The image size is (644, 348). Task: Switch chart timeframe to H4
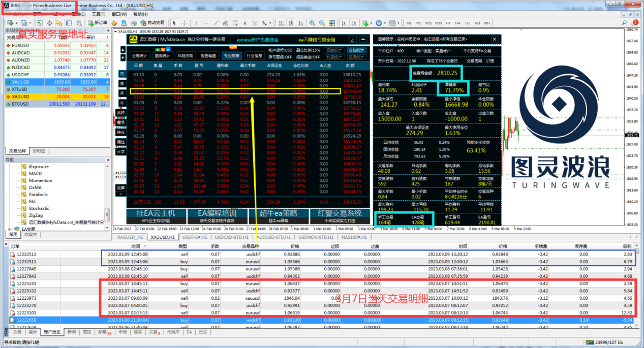tap(457, 23)
